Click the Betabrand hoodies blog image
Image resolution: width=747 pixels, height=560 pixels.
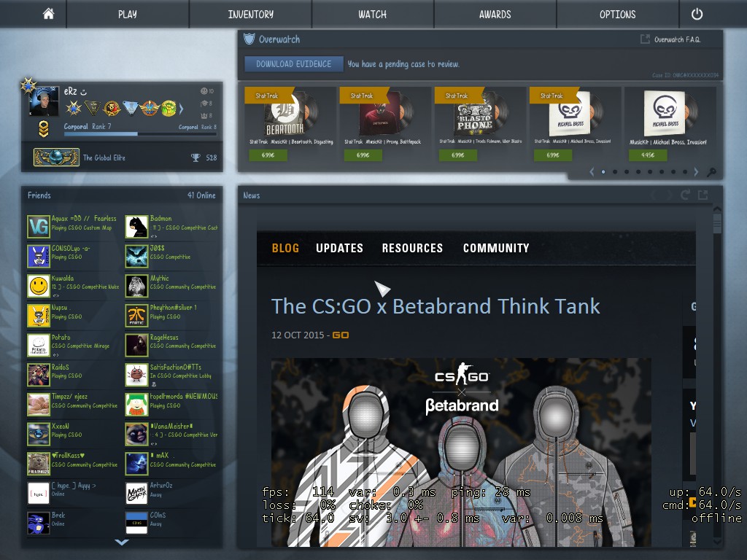[461, 452]
